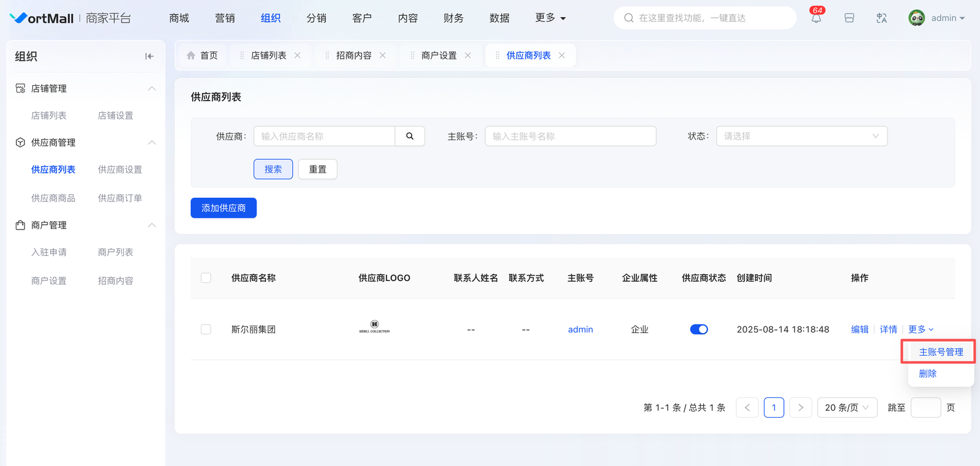The width and height of the screenshot is (980, 466).
Task: Click the magnifier icon beside supplier name
Action: pyautogui.click(x=410, y=136)
